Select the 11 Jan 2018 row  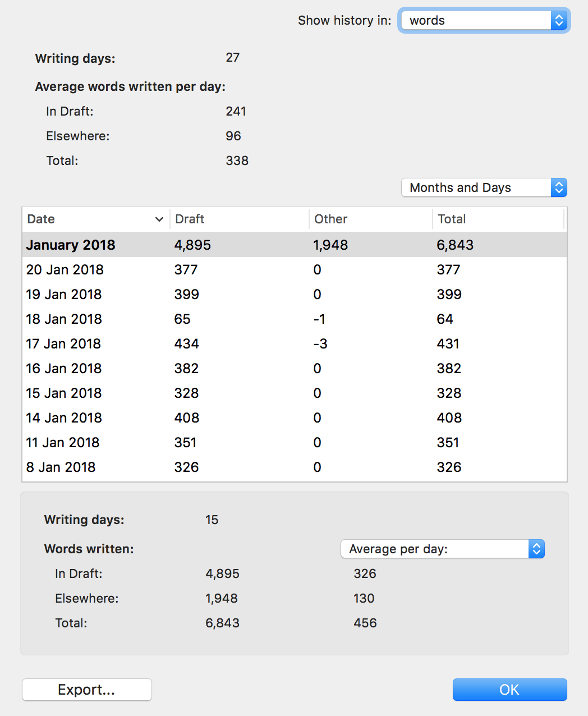coord(295,442)
